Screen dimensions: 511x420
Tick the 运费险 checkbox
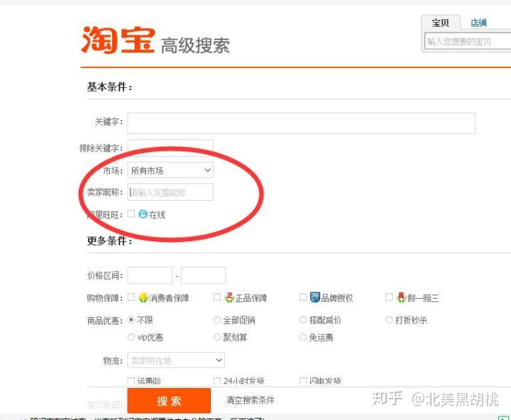pos(131,381)
